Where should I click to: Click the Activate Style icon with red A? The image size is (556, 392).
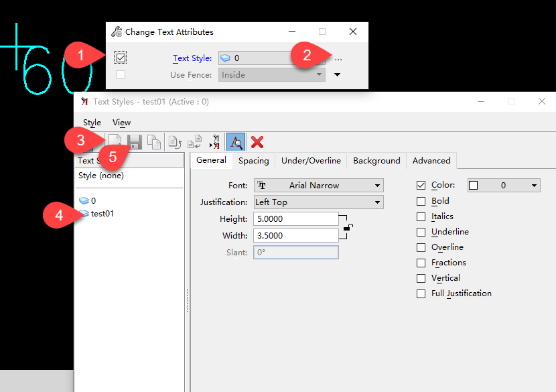coord(214,142)
